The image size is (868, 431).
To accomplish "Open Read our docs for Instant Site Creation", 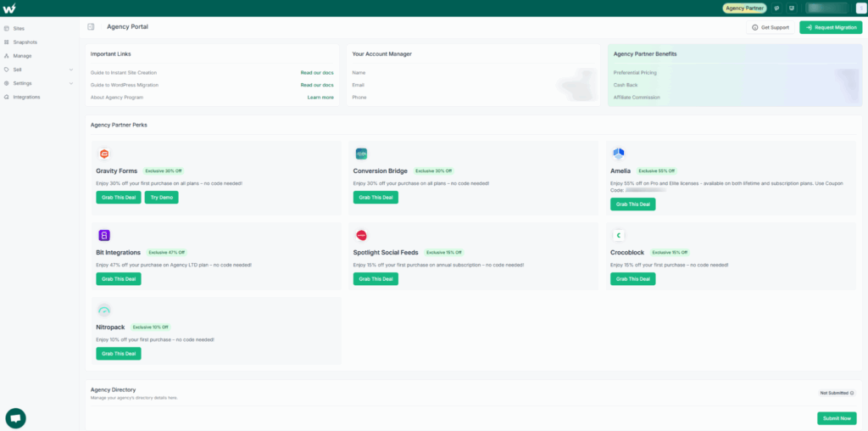I will tap(317, 73).
